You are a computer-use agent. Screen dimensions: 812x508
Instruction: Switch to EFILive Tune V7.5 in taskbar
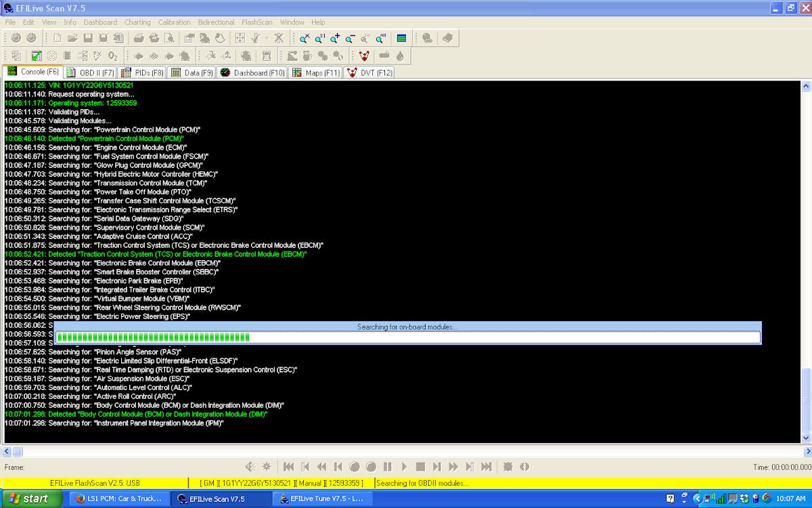(321, 499)
